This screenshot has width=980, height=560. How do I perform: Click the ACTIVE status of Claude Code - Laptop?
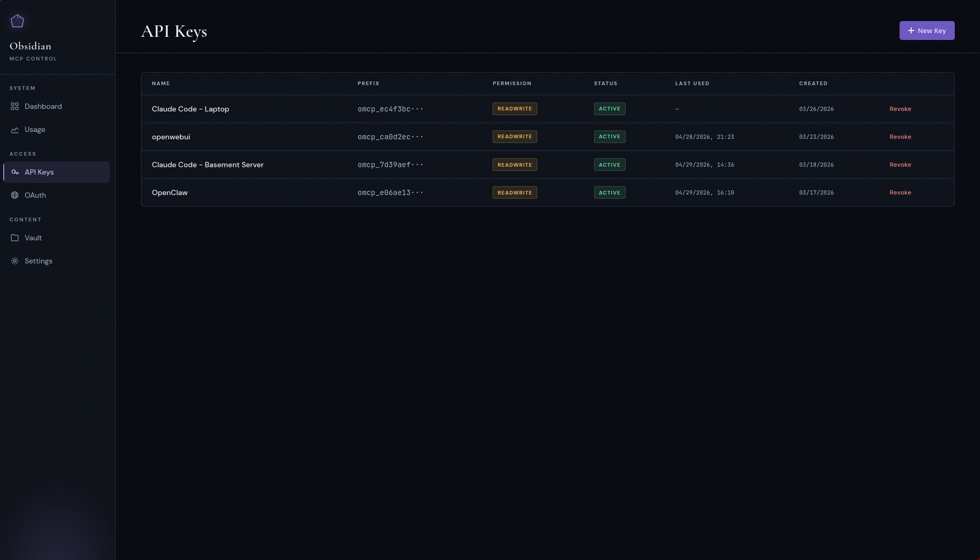610,109
